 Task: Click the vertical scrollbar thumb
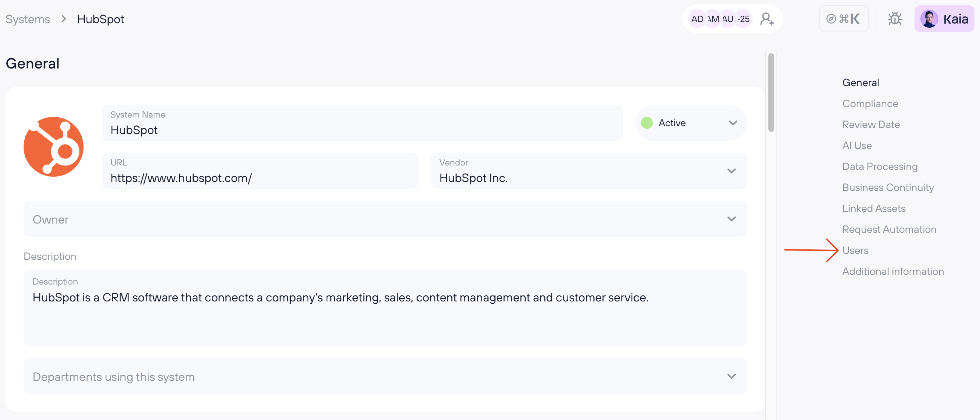pos(771,93)
